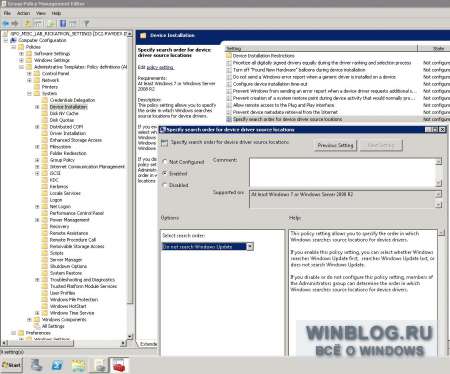Click the console tree scroll down arrow

(130, 337)
